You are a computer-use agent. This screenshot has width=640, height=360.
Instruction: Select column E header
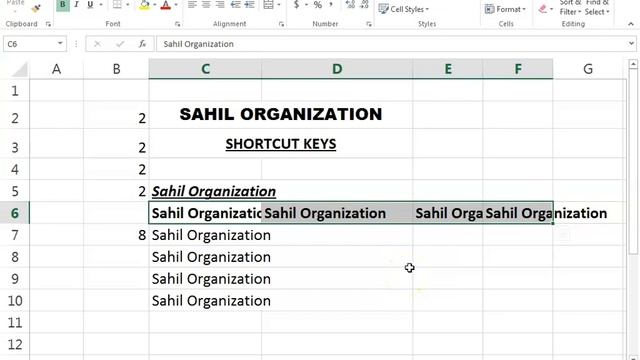448,69
